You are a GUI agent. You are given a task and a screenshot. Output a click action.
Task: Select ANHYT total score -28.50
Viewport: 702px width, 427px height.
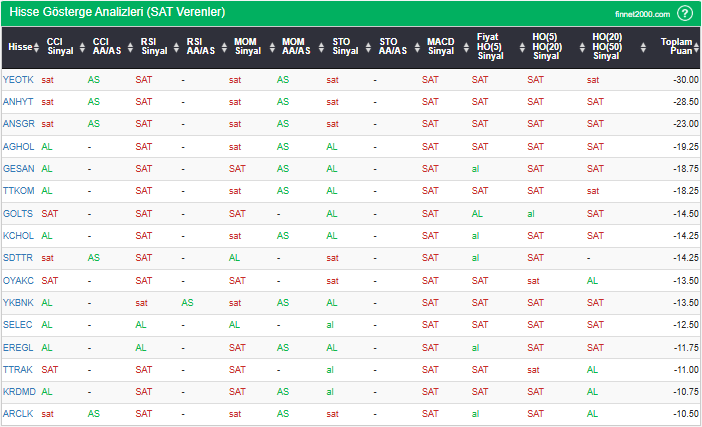coord(685,102)
